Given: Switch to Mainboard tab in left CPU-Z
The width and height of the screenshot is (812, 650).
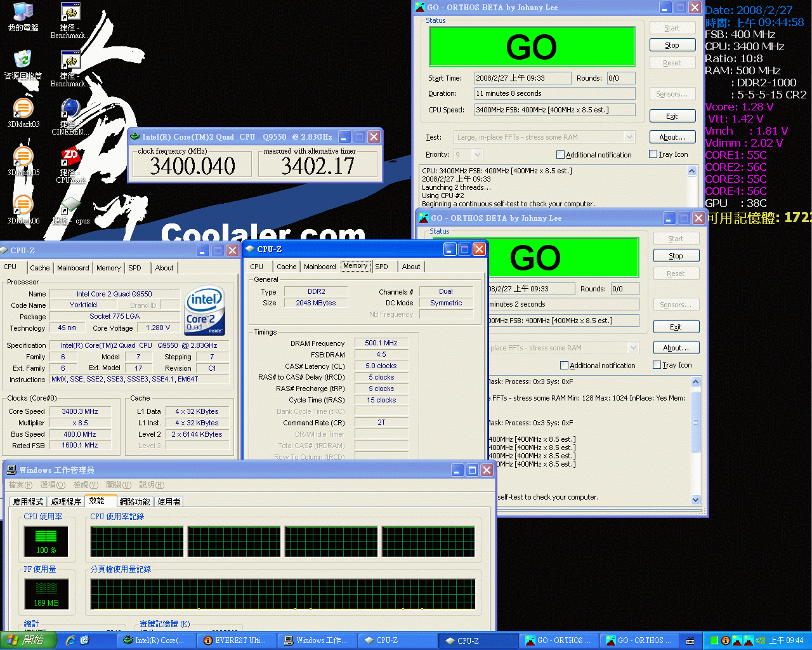Looking at the screenshot, I should pyautogui.click(x=73, y=268).
